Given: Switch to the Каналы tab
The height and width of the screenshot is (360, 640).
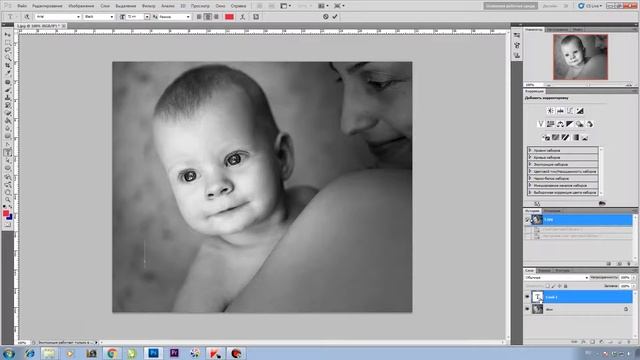Looking at the screenshot, I should pos(544,271).
